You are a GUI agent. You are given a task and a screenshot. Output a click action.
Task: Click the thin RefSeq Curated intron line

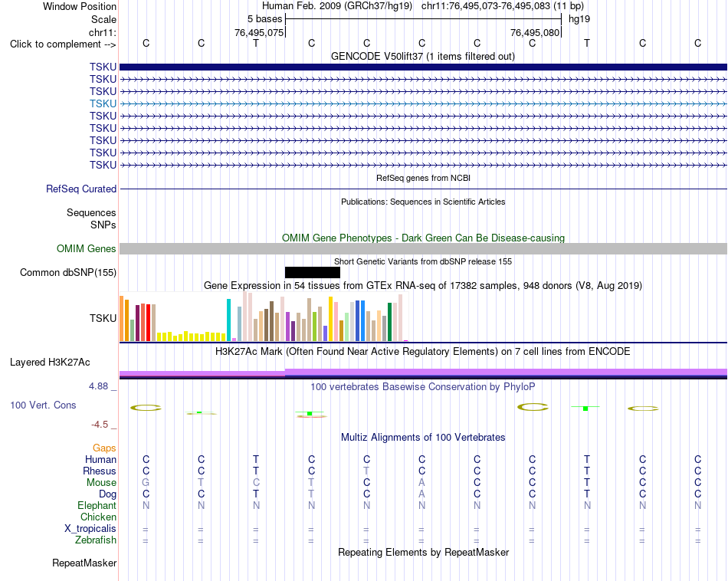pyautogui.click(x=423, y=189)
